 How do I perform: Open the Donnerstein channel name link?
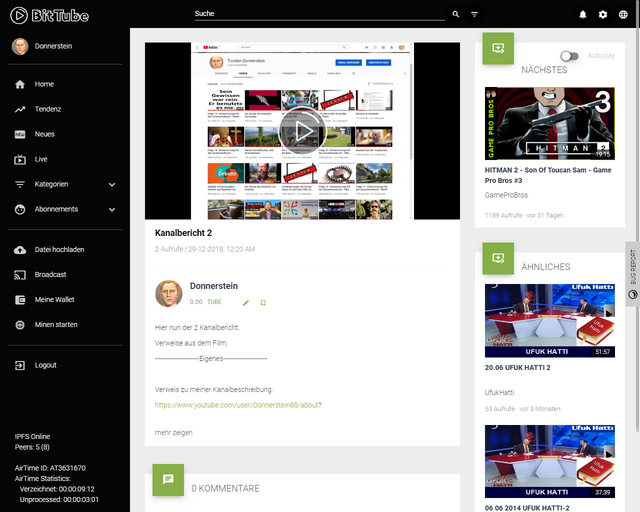[x=214, y=286]
